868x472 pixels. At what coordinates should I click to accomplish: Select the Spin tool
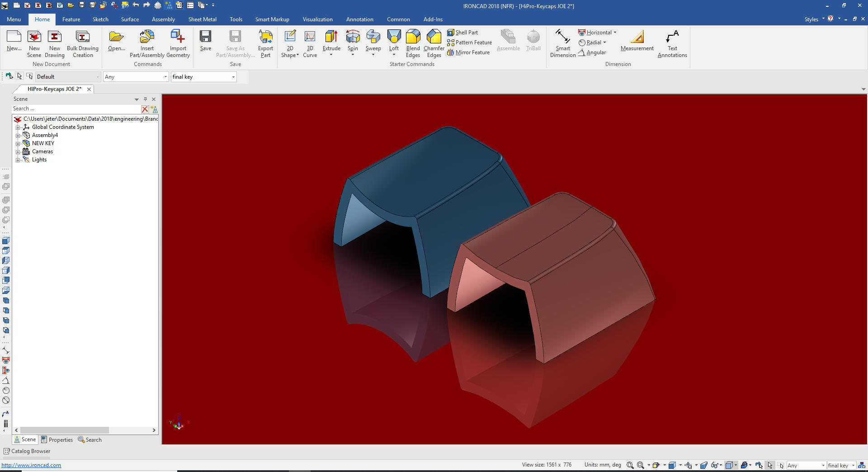[353, 38]
